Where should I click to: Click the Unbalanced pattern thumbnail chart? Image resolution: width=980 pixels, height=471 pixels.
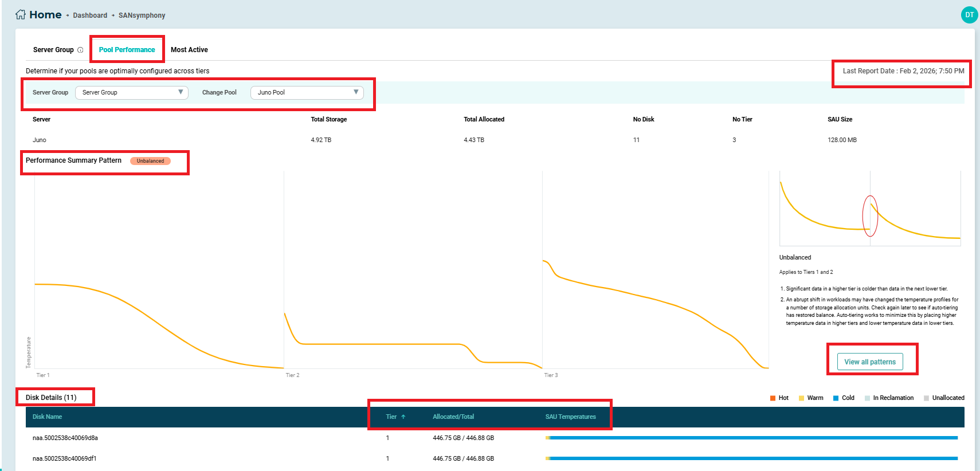pyautogui.click(x=869, y=209)
